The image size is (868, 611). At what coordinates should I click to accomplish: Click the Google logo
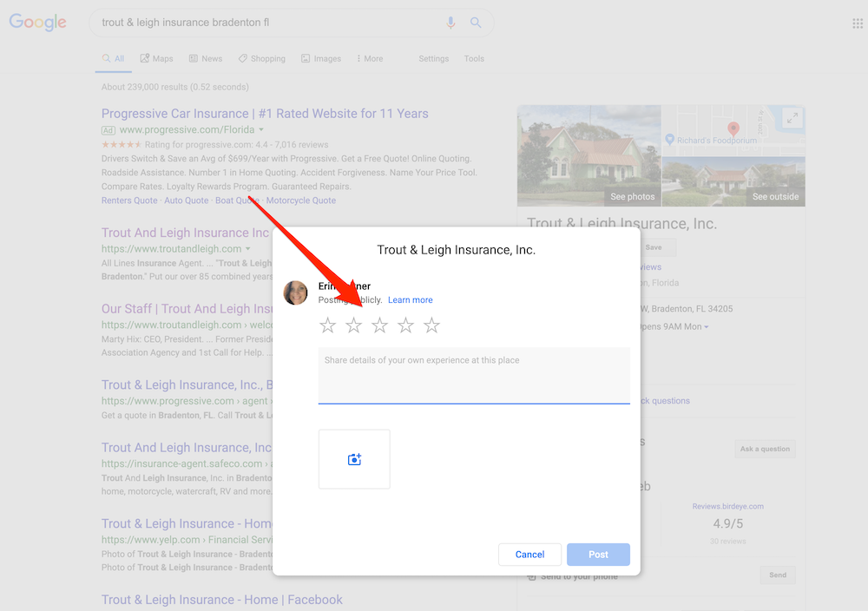click(x=37, y=23)
